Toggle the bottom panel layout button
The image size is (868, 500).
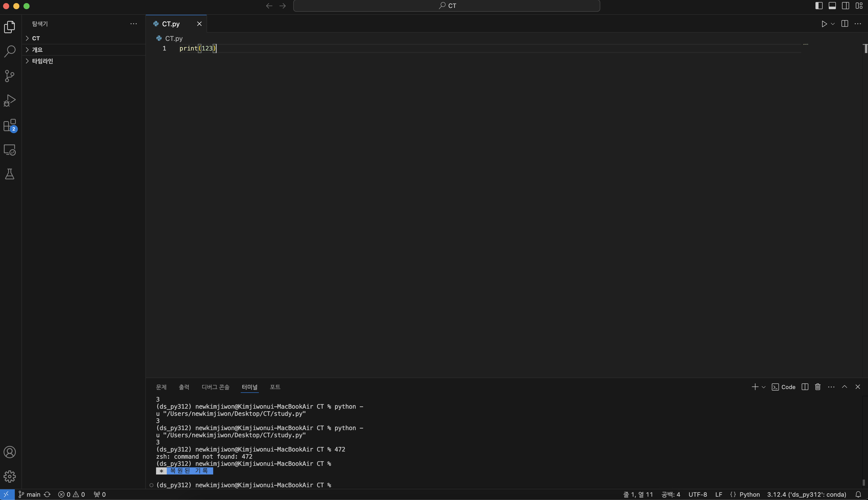832,6
